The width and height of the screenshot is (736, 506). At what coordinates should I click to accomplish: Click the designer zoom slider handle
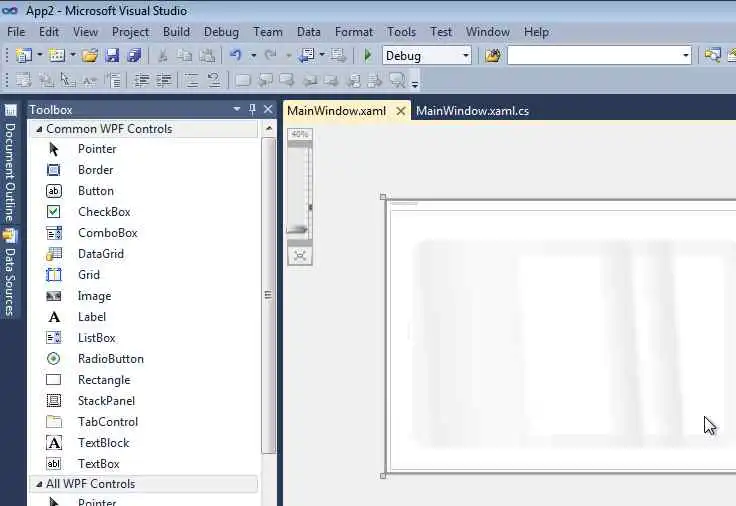click(x=298, y=230)
